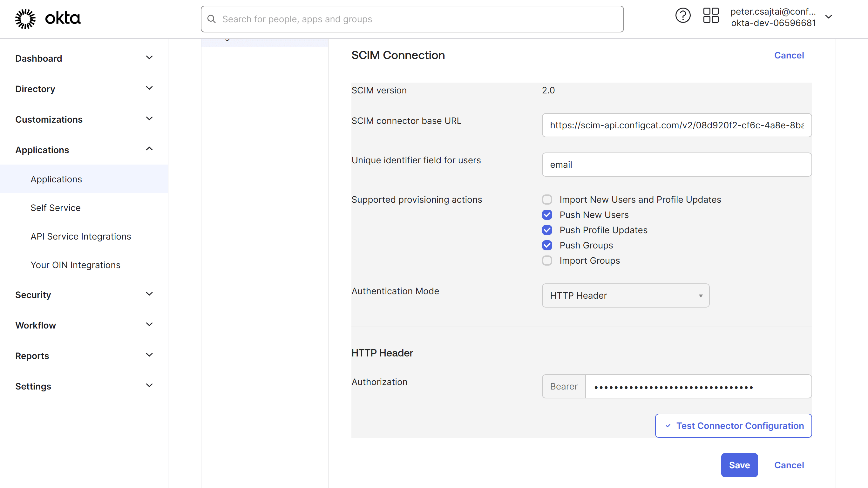Enable the Import Groups option

coord(547,261)
